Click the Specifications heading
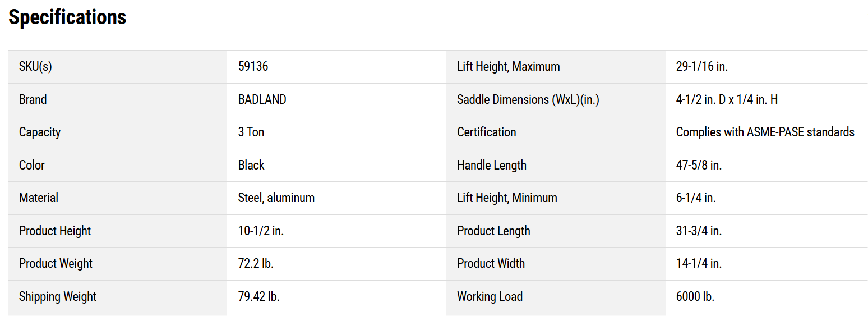This screenshot has height=316, width=868. (x=67, y=17)
